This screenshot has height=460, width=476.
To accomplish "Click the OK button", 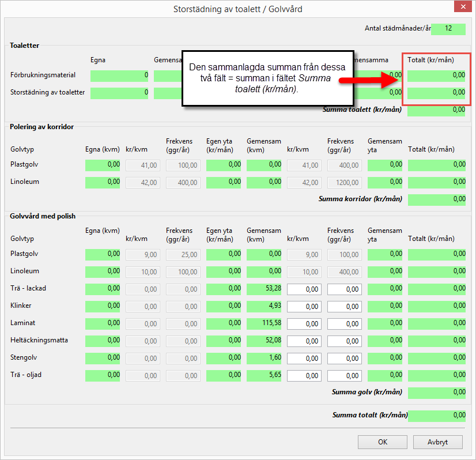I will click(382, 442).
